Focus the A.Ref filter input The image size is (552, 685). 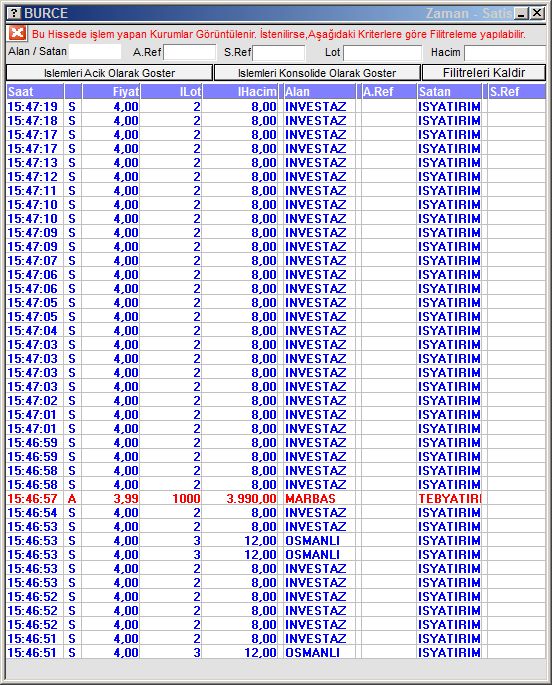click(190, 52)
